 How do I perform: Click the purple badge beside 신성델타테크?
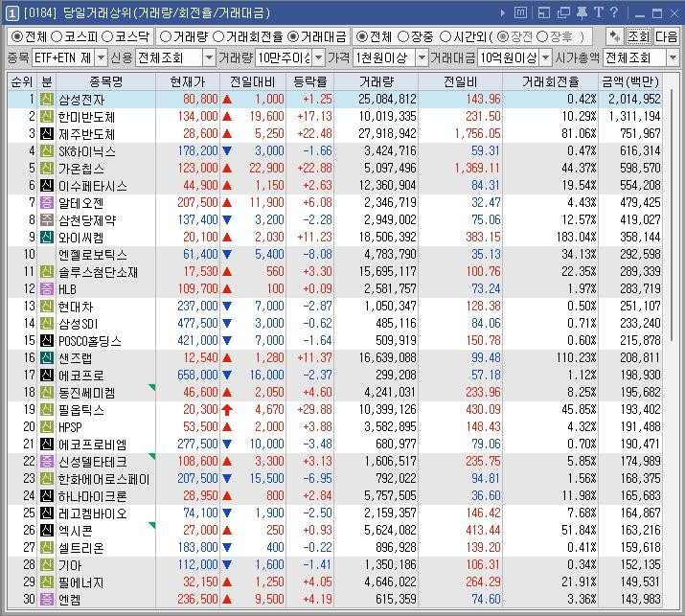[47, 462]
